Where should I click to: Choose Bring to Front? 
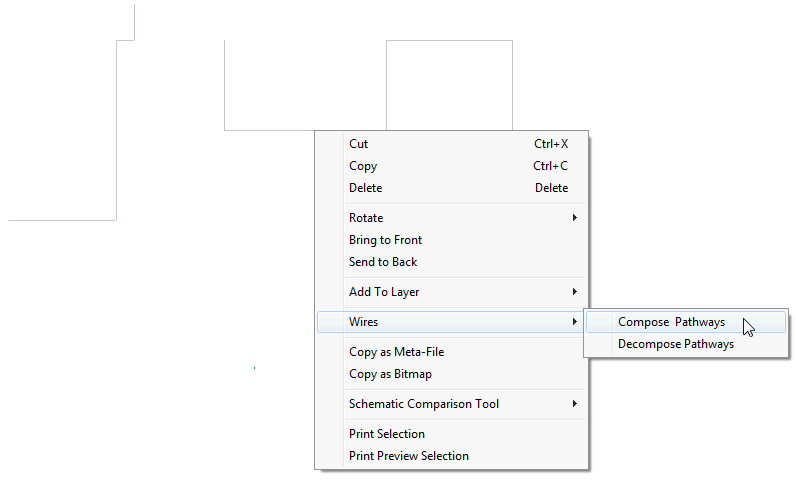[x=385, y=240]
